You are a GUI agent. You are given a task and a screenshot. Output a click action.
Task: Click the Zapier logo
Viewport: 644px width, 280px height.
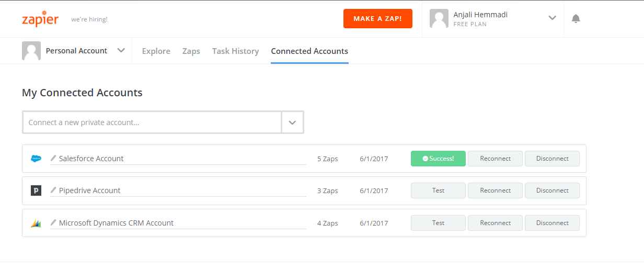pyautogui.click(x=40, y=18)
